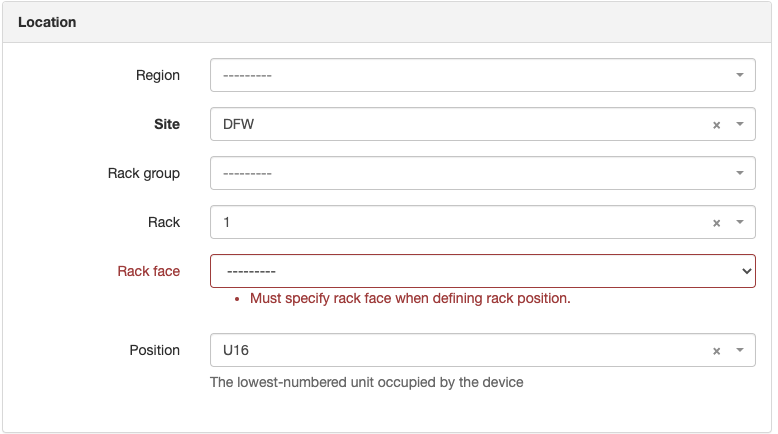This screenshot has height=434, width=778.
Task: Select the Region field box
Action: coord(482,75)
